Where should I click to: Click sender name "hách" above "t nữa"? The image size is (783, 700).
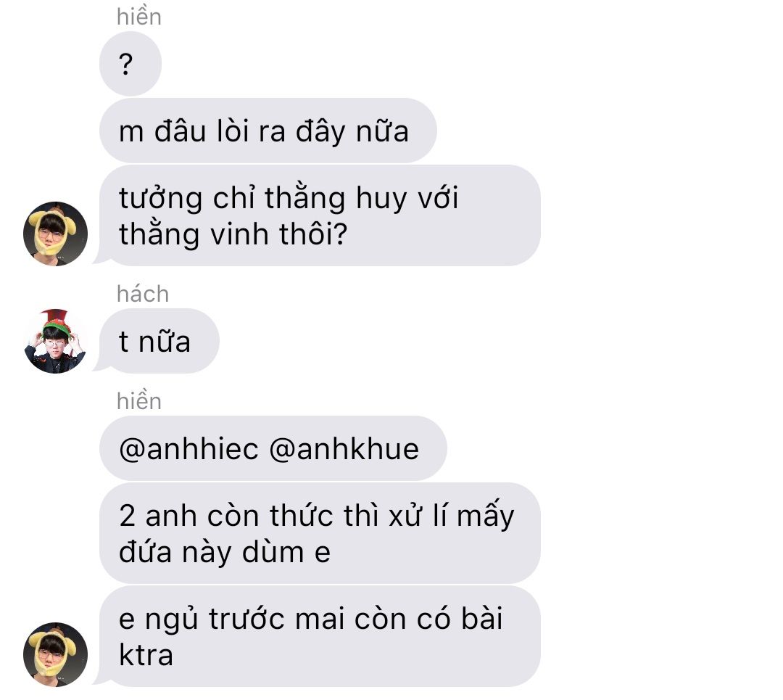point(143,294)
